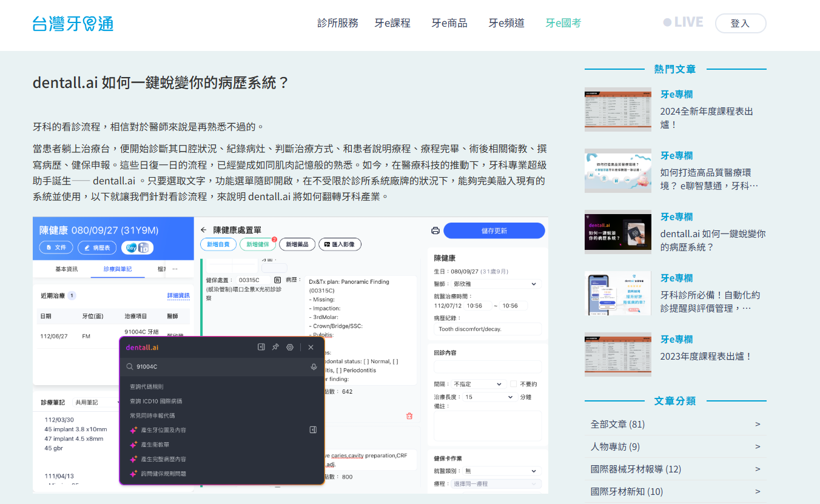
Task: Click the 回診內容 input field
Action: click(x=488, y=366)
